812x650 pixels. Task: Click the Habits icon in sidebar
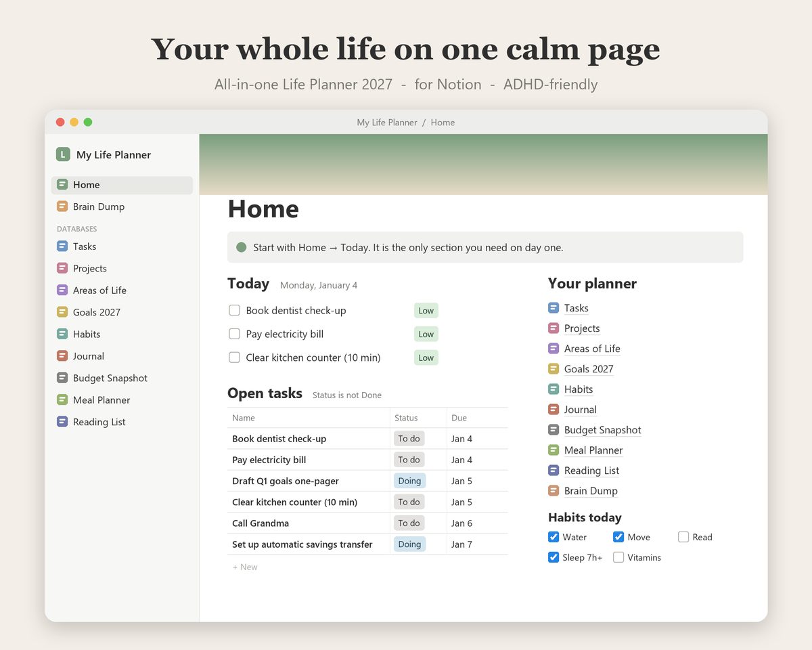pos(62,334)
